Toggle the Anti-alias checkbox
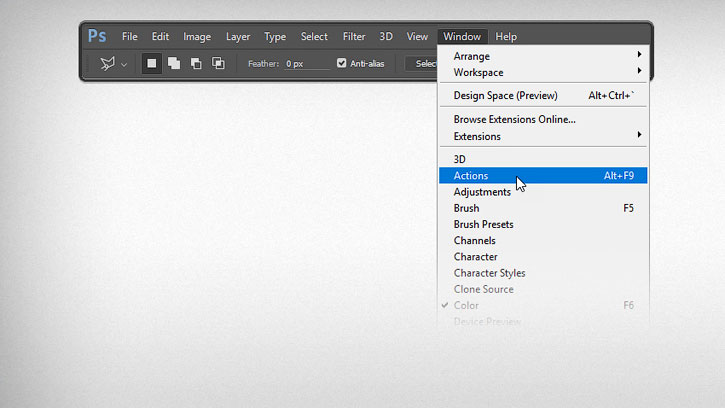This screenshot has width=725, height=408. click(342, 63)
